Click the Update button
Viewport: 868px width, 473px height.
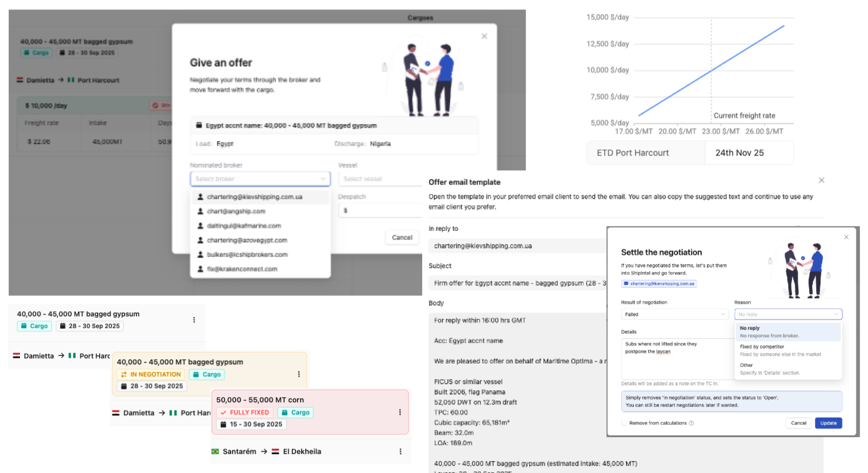point(828,423)
